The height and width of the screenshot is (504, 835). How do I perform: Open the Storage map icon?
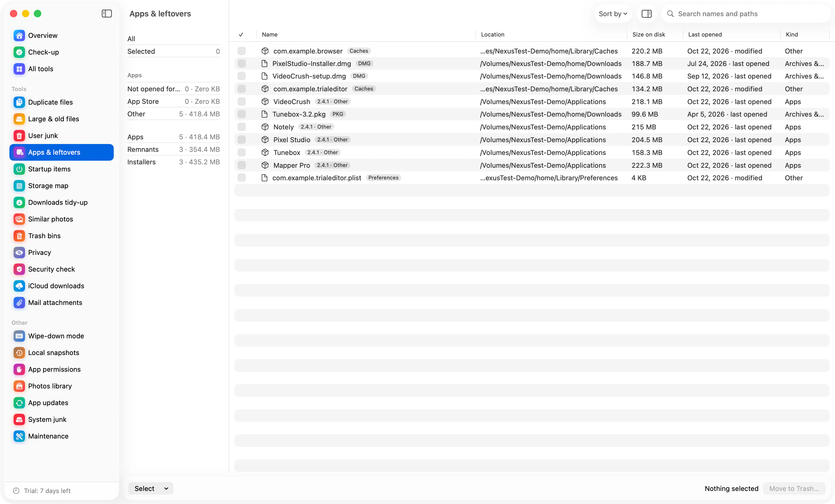pos(19,186)
